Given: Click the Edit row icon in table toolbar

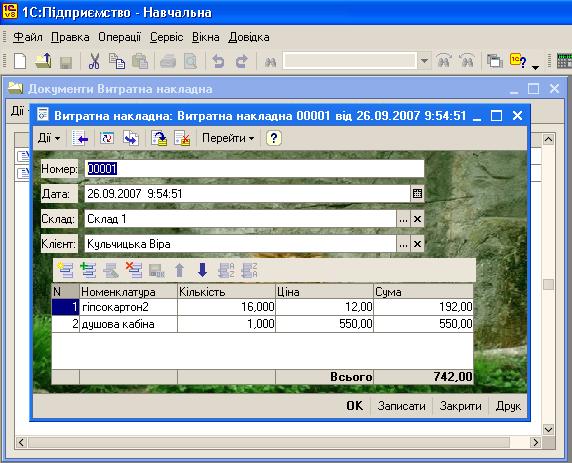Looking at the screenshot, I should pyautogui.click(x=111, y=270).
